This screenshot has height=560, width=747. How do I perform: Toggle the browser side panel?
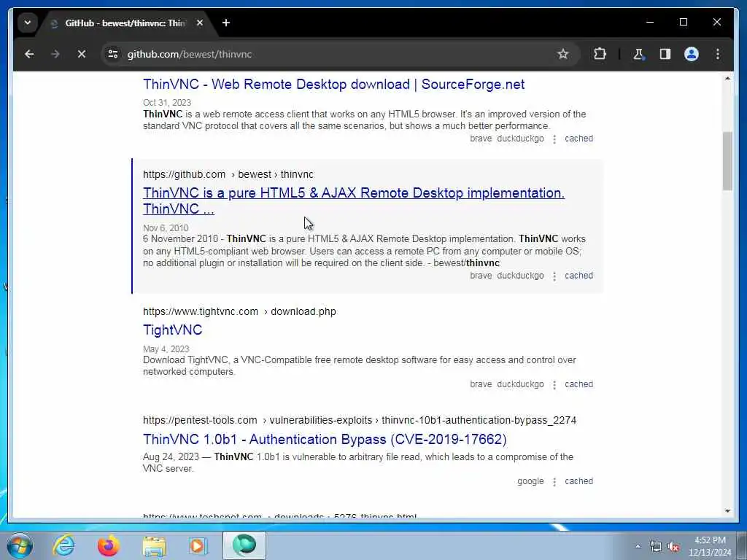tap(665, 54)
